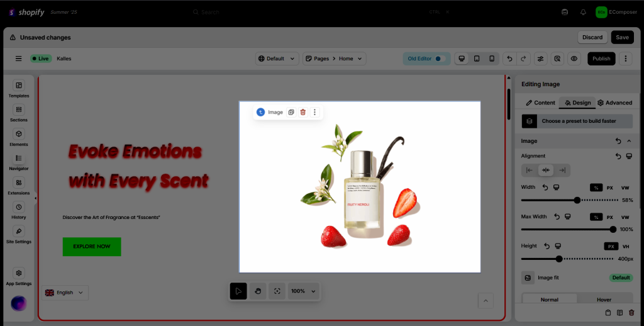The height and width of the screenshot is (326, 644).
Task: Switch to mobile device preview
Action: pyautogui.click(x=492, y=59)
